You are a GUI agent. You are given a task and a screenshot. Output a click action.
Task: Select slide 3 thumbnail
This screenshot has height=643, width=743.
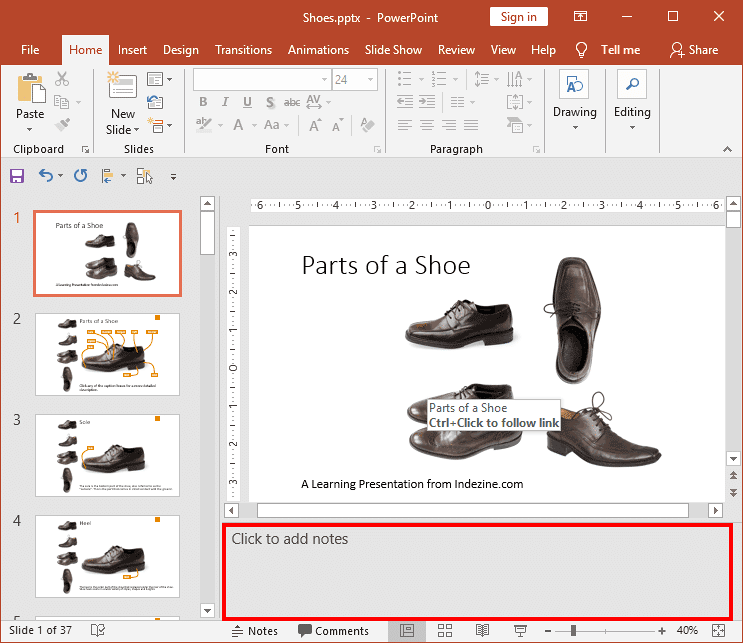(x=108, y=455)
